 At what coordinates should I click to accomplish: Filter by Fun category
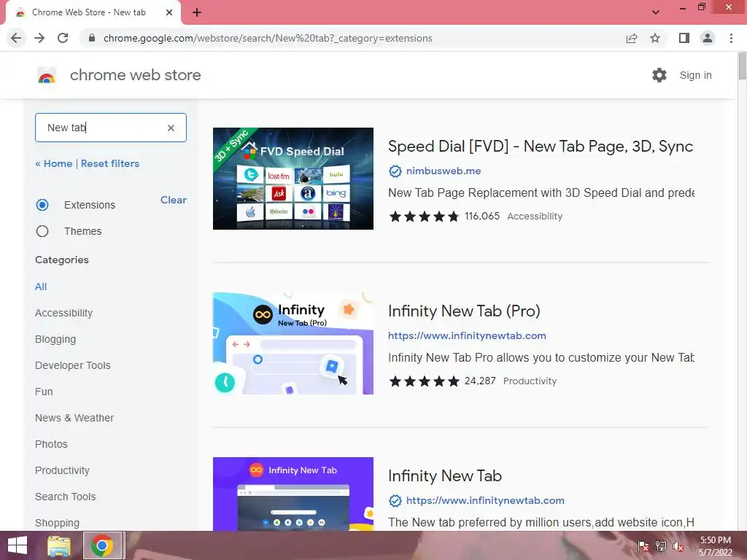point(44,392)
